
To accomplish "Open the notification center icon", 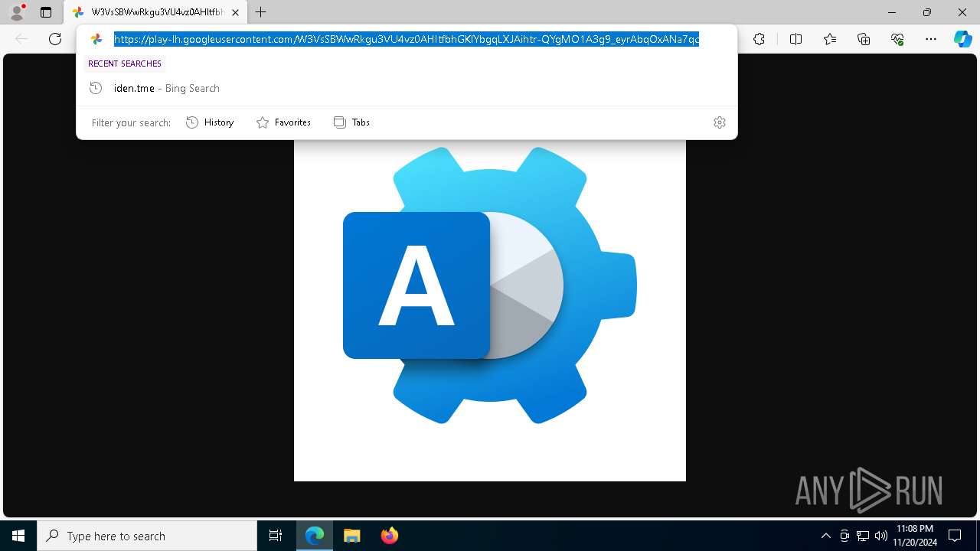I will 955,536.
